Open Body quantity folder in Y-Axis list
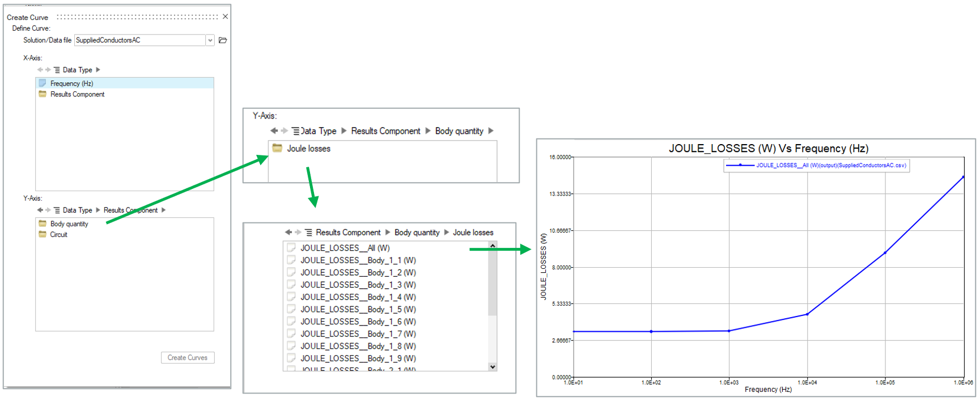Screen dimensions: 980x401 point(69,224)
